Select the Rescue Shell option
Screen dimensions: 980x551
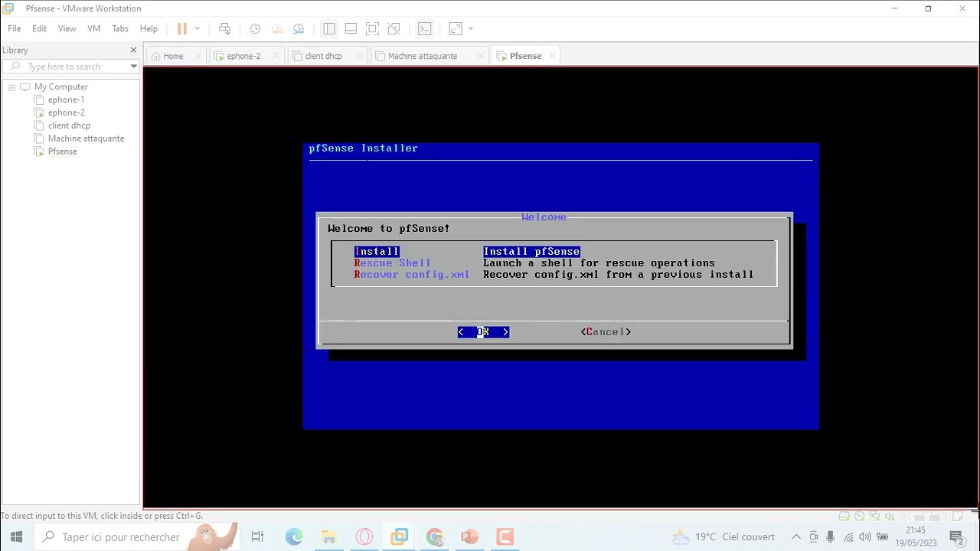pos(392,262)
